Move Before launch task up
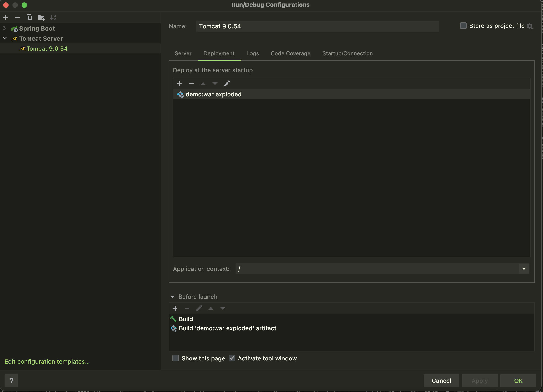 tap(211, 308)
